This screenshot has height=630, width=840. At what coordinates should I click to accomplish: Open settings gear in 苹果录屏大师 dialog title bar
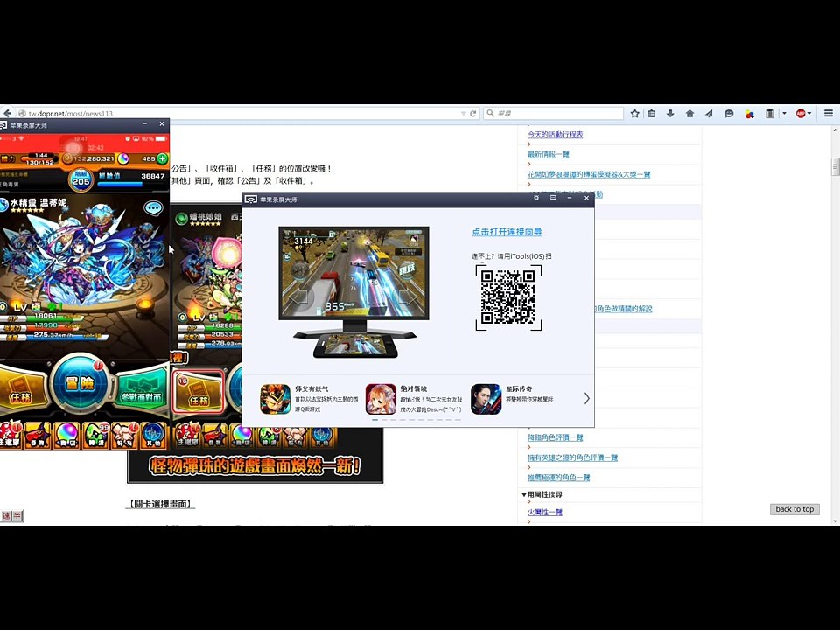(x=536, y=199)
